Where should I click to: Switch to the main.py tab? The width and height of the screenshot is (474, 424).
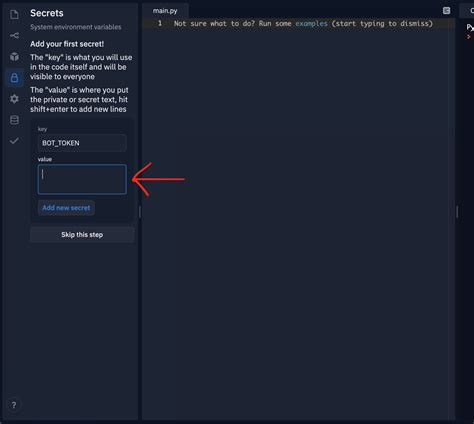coord(165,11)
